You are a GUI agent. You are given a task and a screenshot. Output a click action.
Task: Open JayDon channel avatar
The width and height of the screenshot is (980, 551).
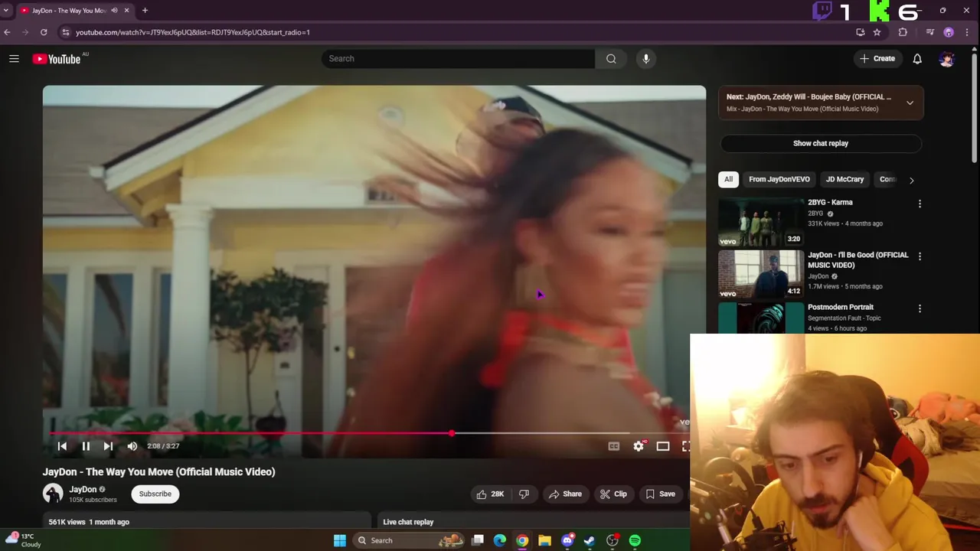pos(53,494)
